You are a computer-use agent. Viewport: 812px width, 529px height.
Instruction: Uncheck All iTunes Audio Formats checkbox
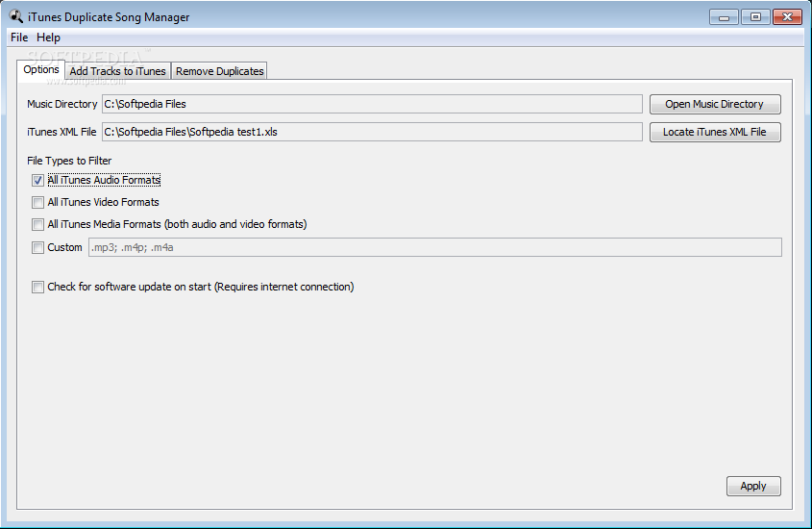(x=37, y=180)
